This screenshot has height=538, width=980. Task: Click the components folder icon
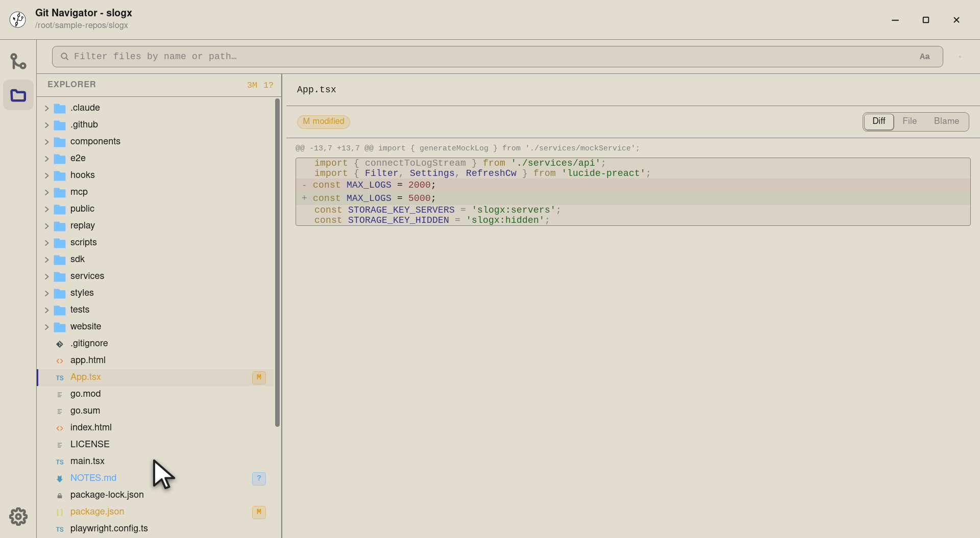tap(60, 142)
